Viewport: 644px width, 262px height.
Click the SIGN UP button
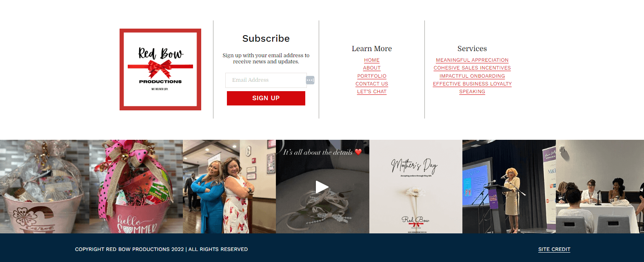pyautogui.click(x=266, y=98)
